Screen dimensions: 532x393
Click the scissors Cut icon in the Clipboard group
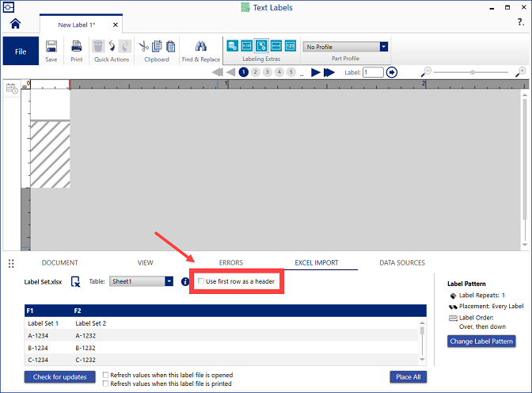[144, 47]
